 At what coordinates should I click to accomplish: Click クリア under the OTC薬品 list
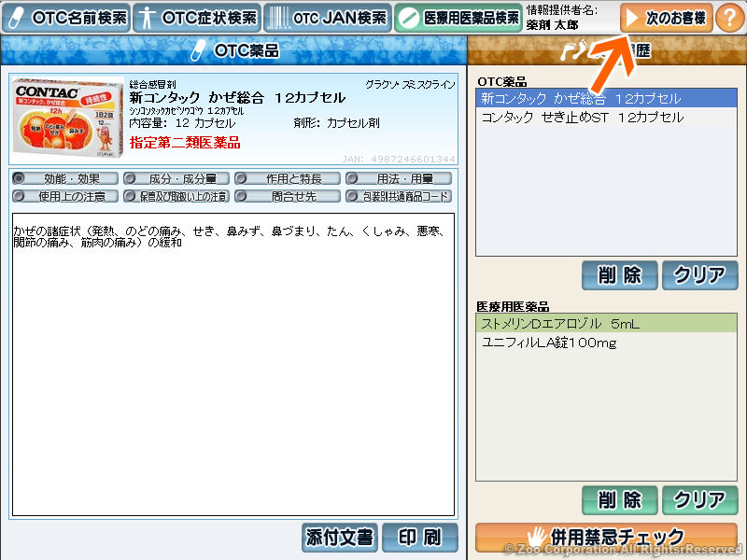pyautogui.click(x=699, y=274)
